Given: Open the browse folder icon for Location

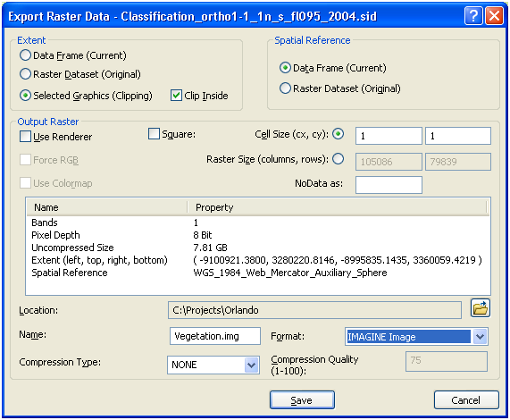Looking at the screenshot, I should click(481, 308).
